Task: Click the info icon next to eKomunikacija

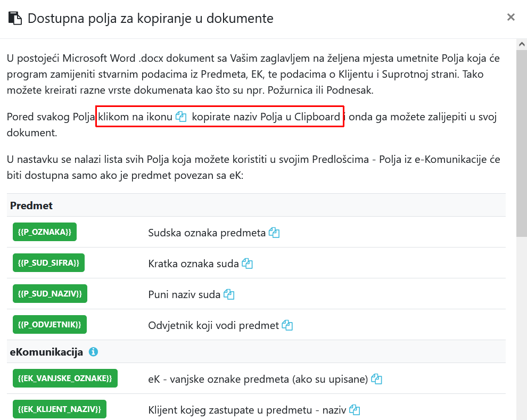Action: point(93,352)
